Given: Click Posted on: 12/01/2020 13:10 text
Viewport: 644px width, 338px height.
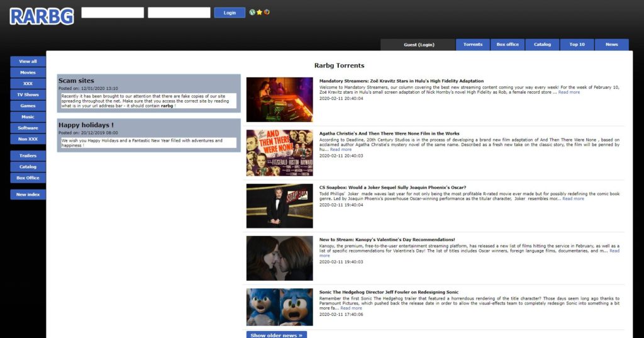Looking at the screenshot, I should click(88, 88).
